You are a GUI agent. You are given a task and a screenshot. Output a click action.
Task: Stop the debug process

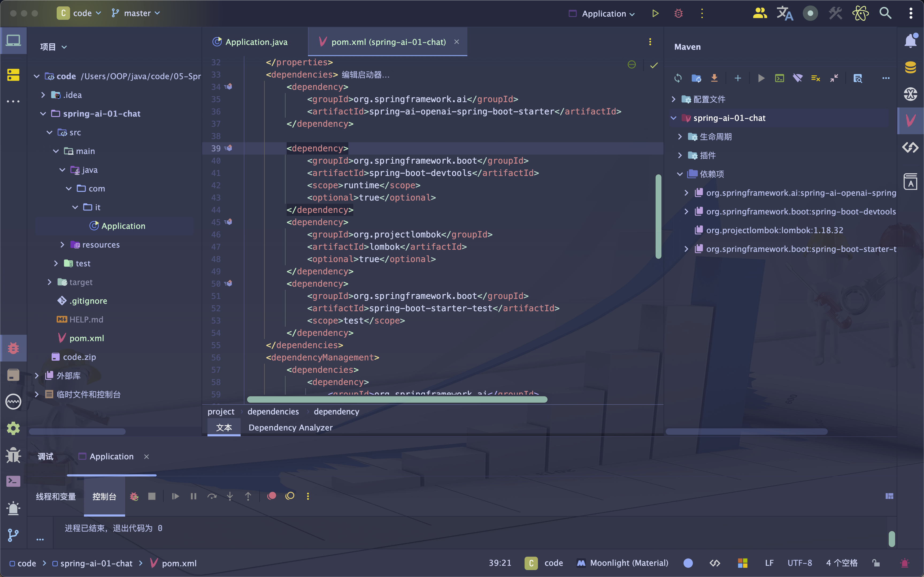tap(152, 496)
